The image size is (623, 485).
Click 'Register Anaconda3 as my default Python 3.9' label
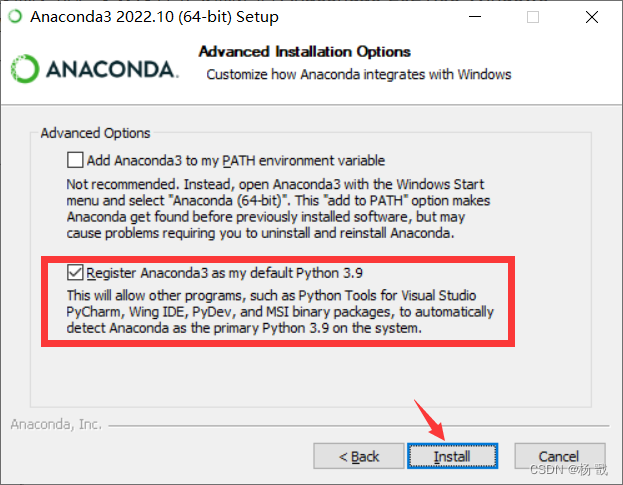click(x=224, y=273)
